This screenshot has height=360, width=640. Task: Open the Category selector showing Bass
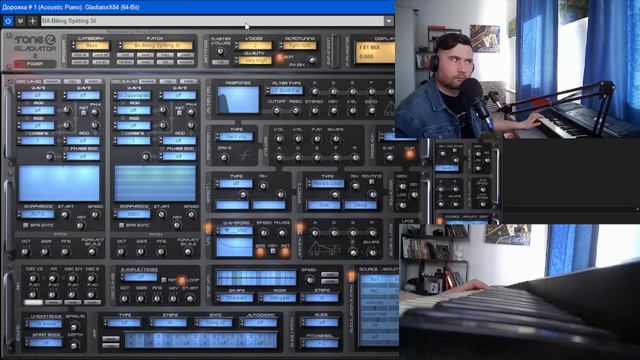point(92,45)
